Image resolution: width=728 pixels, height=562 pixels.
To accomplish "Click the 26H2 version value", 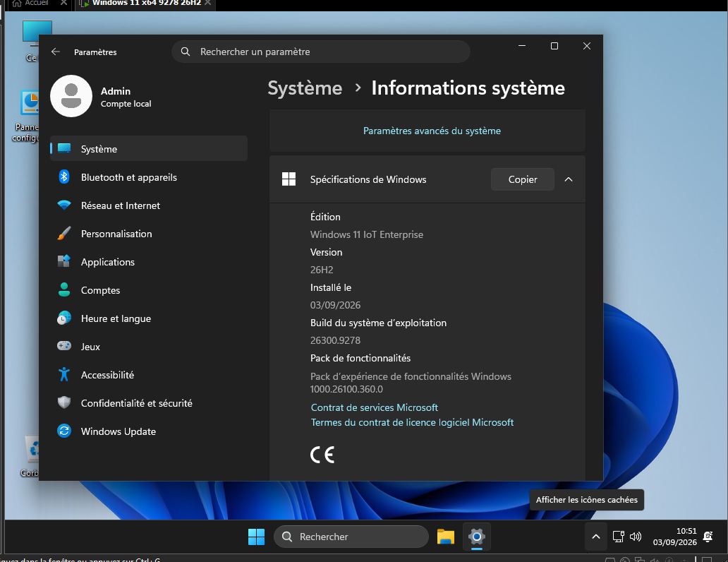I will tap(322, 270).
